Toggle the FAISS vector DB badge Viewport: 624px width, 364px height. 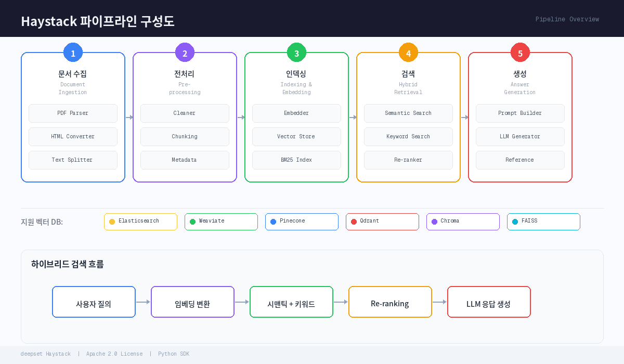pyautogui.click(x=543, y=222)
